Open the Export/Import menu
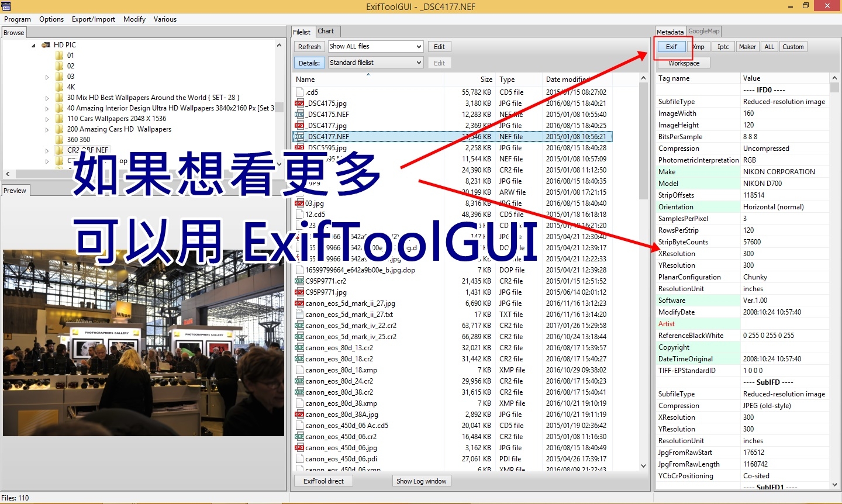 coord(94,19)
